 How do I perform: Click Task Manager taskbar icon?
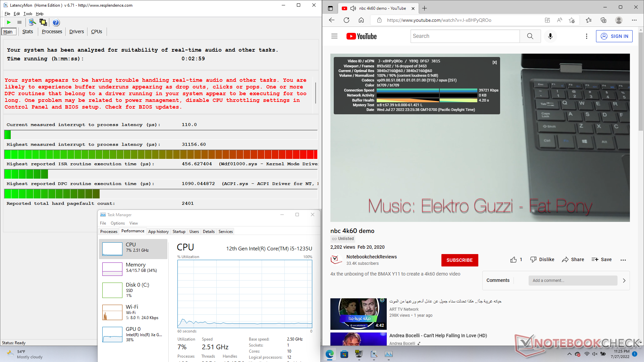coord(388,354)
